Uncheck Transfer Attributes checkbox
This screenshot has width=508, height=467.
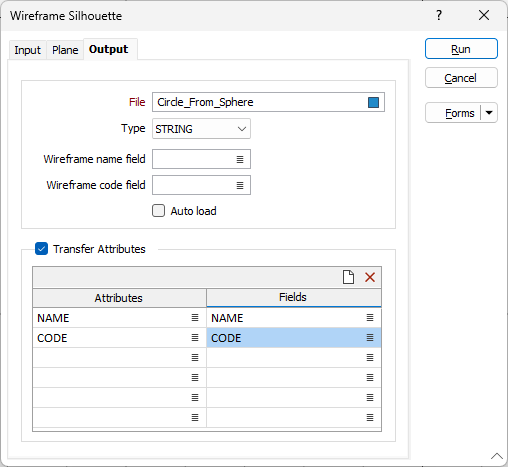(x=41, y=249)
